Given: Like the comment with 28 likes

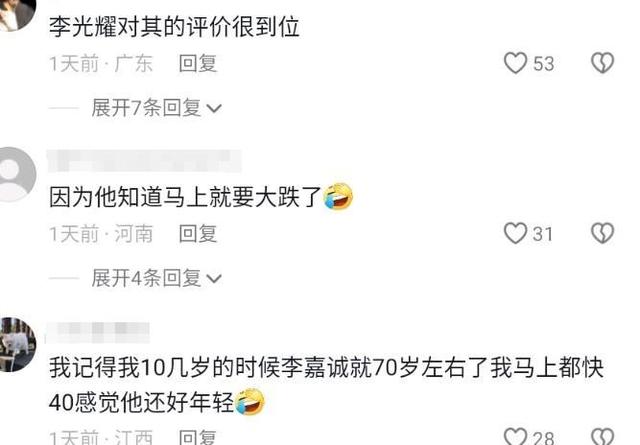Looking at the screenshot, I should 516,436.
